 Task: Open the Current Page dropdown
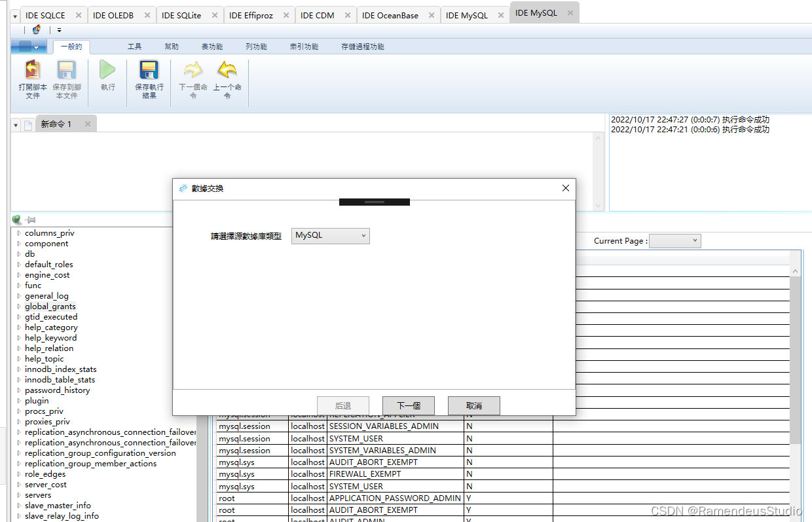click(x=675, y=241)
